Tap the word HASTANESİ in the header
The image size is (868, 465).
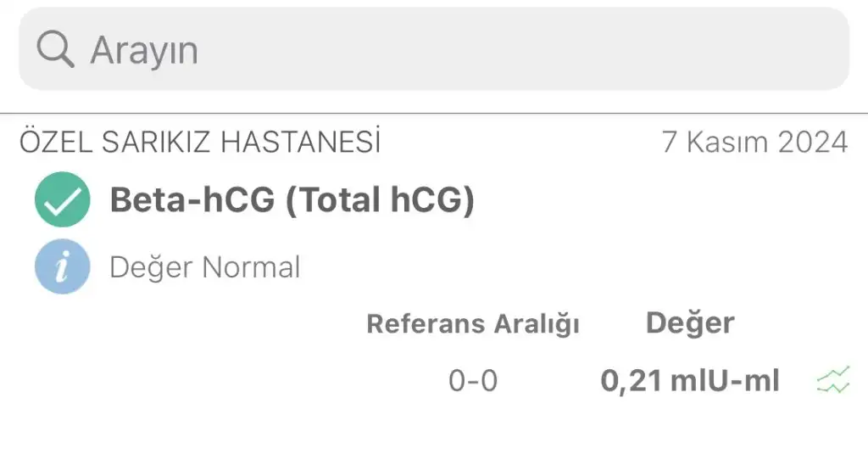[x=301, y=142]
